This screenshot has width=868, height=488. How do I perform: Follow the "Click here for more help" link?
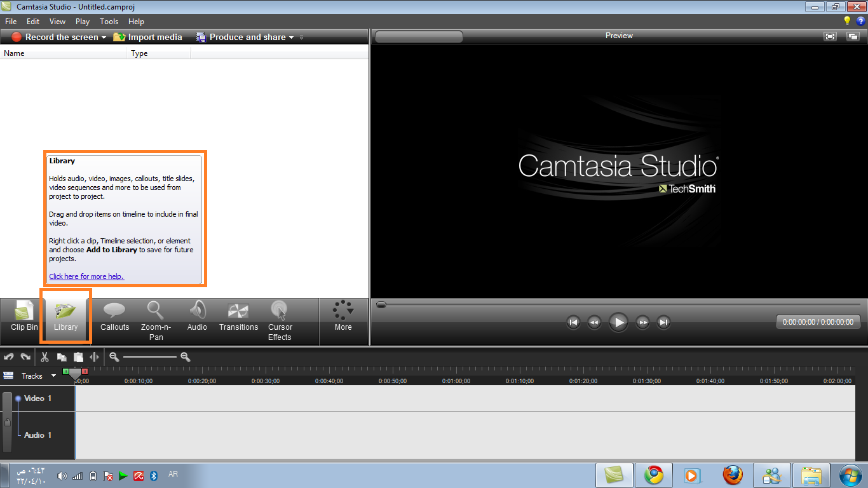86,276
